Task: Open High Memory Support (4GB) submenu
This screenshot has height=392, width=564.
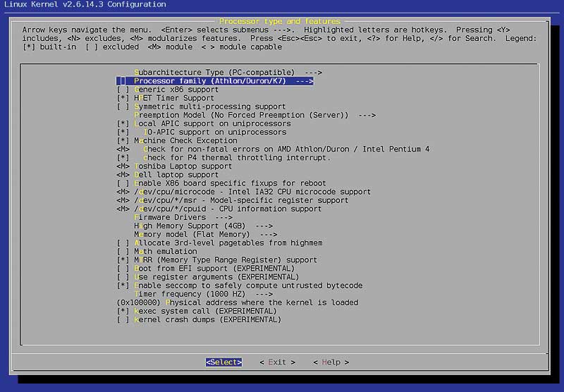Action: [203, 226]
